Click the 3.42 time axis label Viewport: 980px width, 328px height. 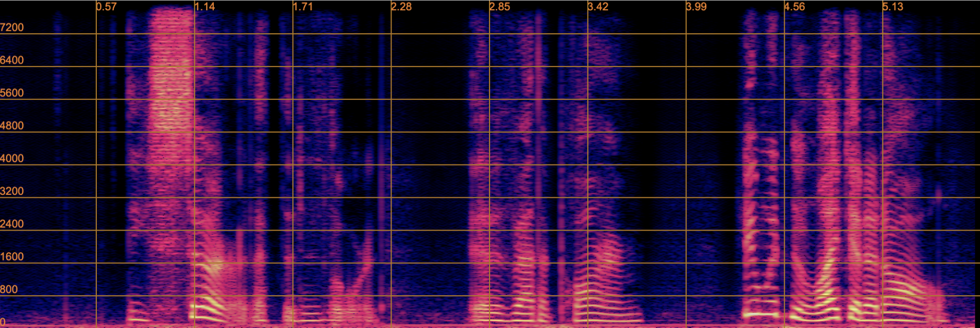click(x=598, y=7)
